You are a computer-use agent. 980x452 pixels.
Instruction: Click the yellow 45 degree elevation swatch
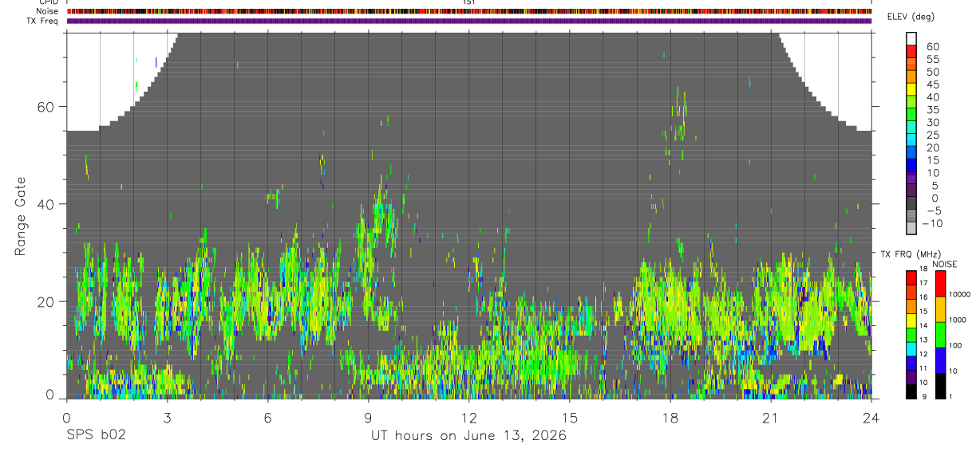pos(911,89)
